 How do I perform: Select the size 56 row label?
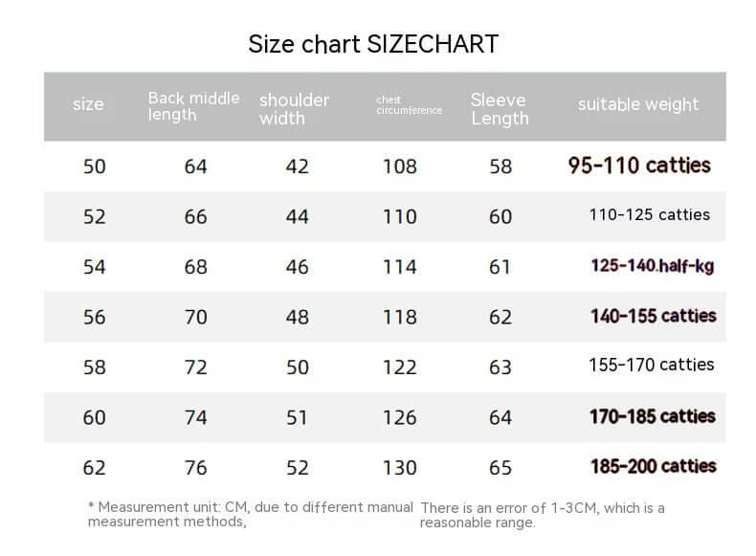pos(94,317)
